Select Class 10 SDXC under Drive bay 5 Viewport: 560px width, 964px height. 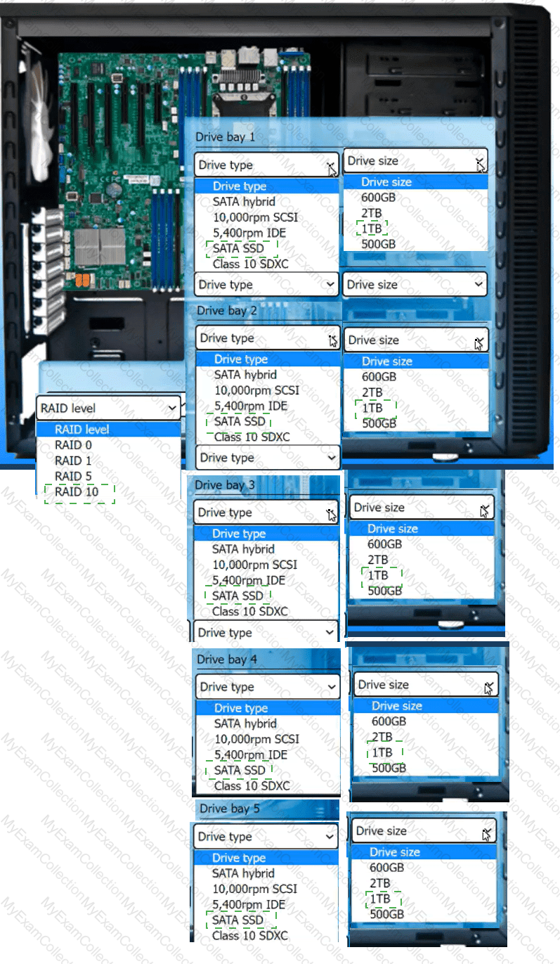[x=249, y=935]
